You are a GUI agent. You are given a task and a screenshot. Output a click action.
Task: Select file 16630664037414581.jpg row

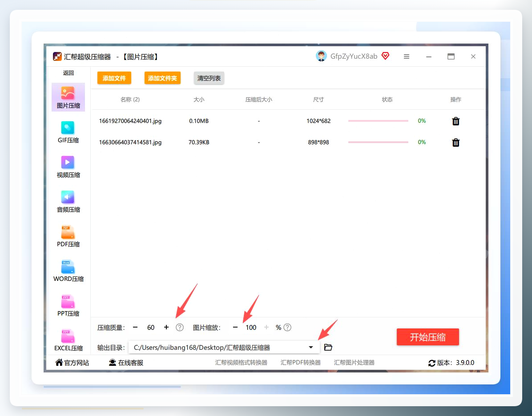(x=288, y=142)
